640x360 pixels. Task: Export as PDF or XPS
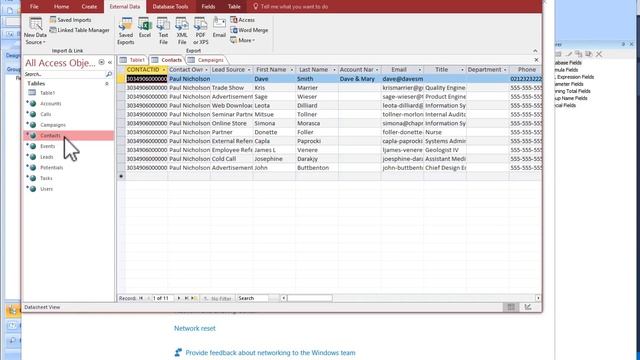click(200, 31)
